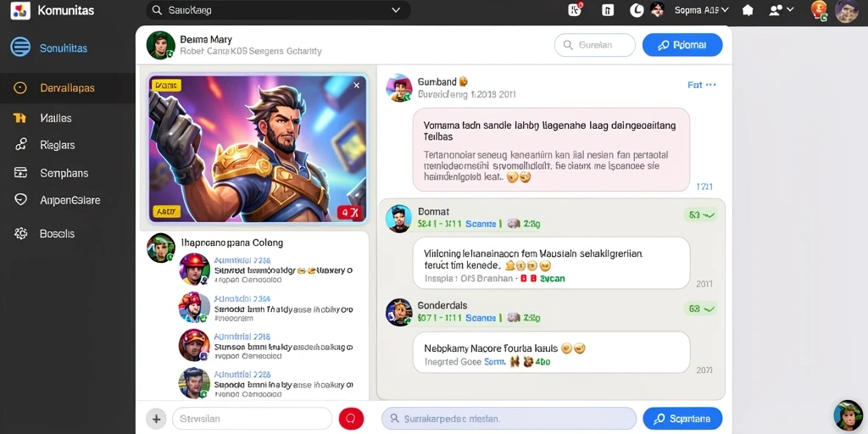
Task: Close the hero image with X
Action: pos(357,86)
